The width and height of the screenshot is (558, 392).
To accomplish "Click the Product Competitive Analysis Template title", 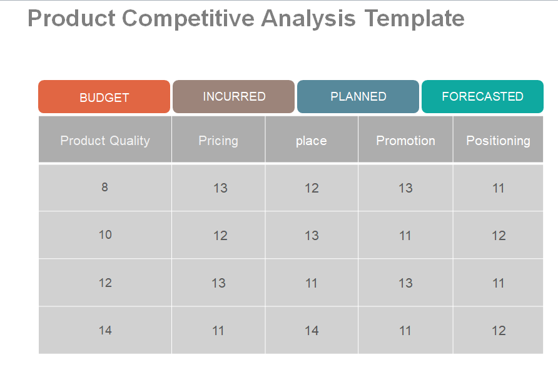I will (x=246, y=19).
